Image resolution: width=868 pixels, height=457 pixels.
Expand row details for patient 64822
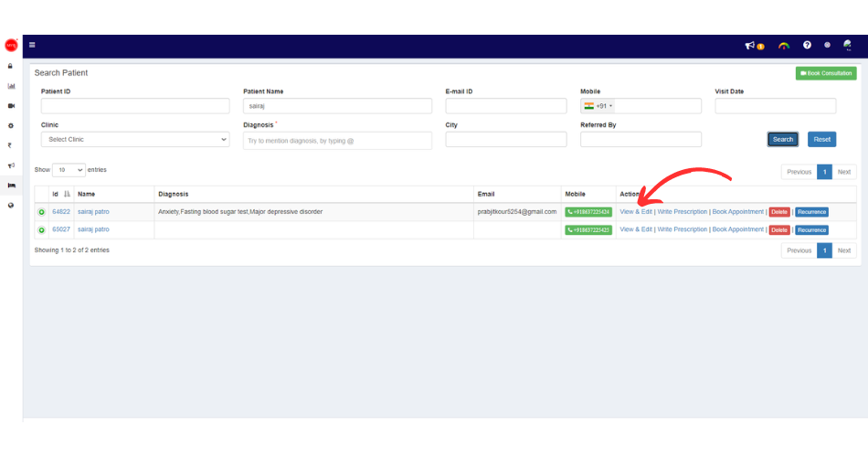pyautogui.click(x=41, y=212)
